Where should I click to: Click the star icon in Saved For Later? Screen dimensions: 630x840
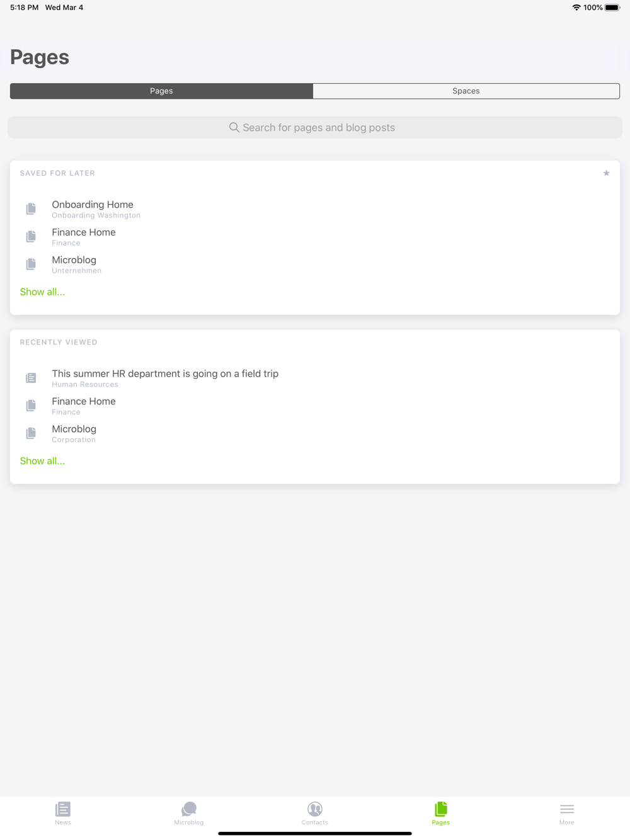[606, 173]
